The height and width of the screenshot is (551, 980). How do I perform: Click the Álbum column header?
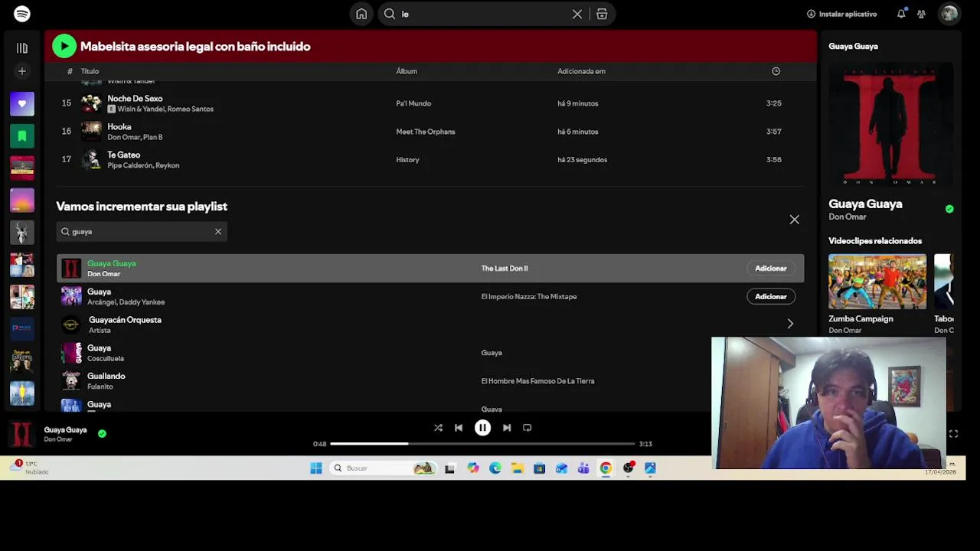[x=407, y=71]
